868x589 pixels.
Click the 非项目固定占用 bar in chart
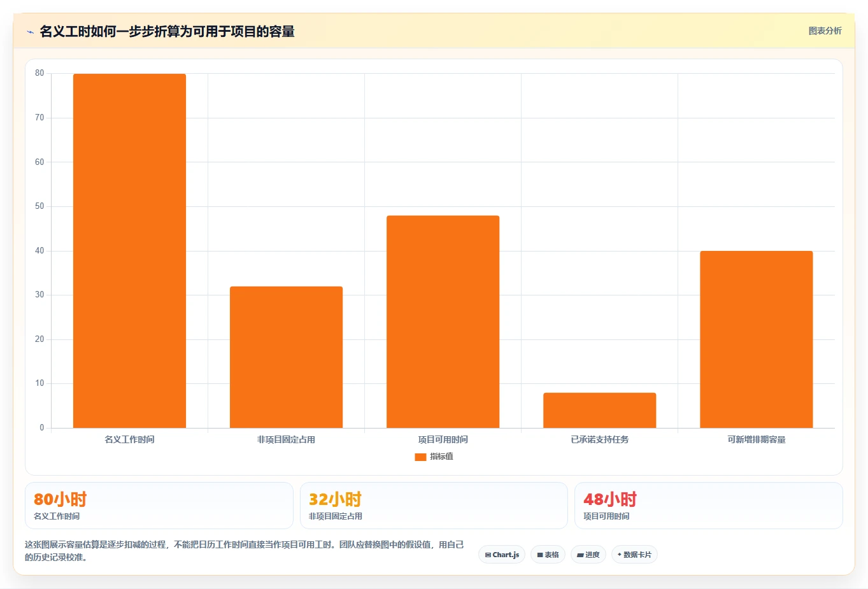286,357
